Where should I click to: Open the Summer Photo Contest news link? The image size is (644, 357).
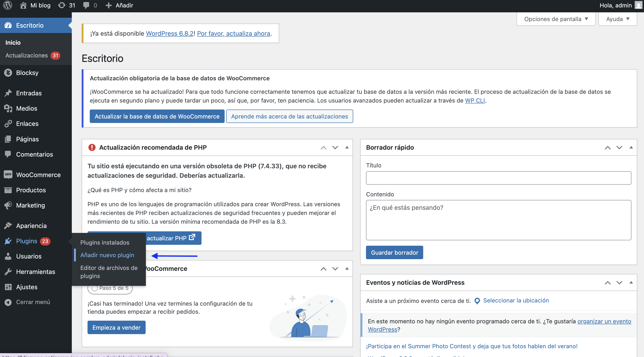(x=472, y=346)
